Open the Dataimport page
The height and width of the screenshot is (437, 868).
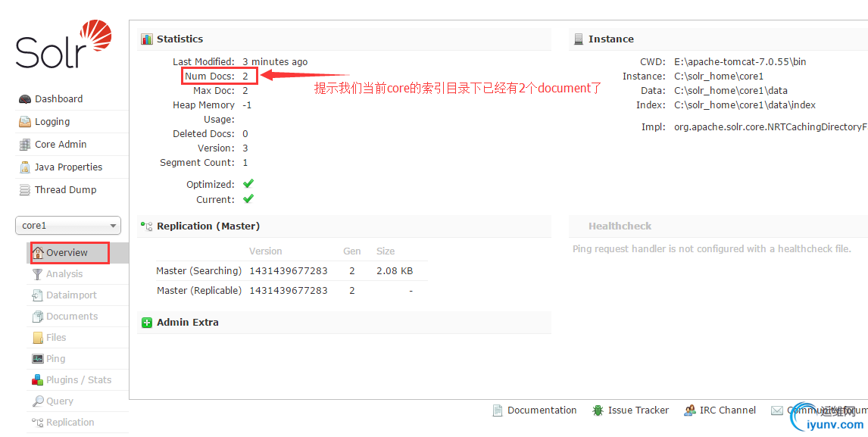click(x=71, y=295)
